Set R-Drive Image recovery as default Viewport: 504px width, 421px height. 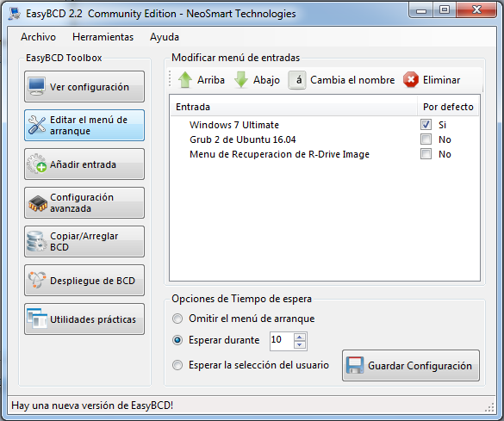426,154
